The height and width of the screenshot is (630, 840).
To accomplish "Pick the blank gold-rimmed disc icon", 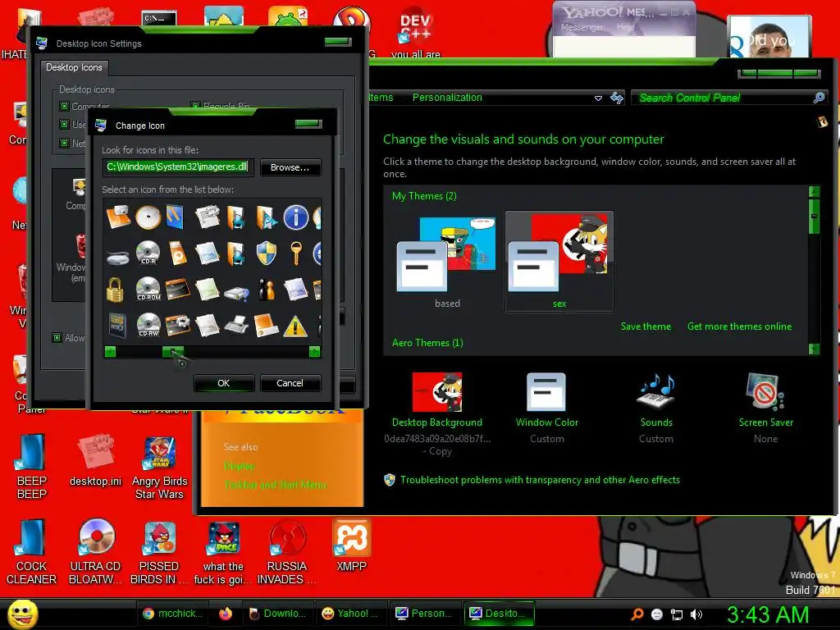I will click(x=148, y=217).
